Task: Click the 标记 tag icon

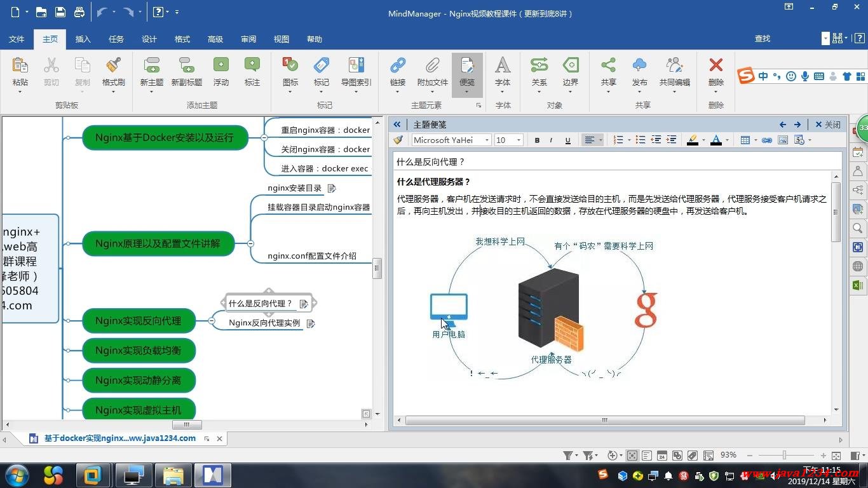Action: pyautogui.click(x=322, y=65)
